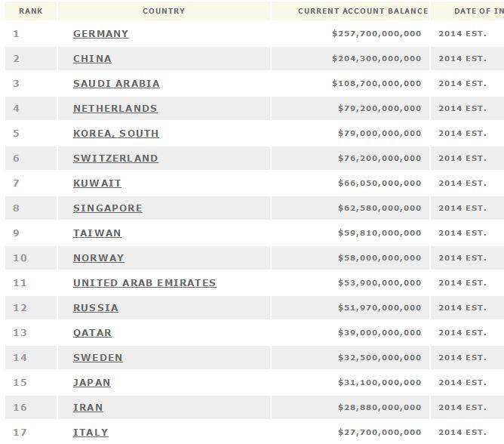
Task: Open the Kuwait link
Action: pyautogui.click(x=97, y=183)
